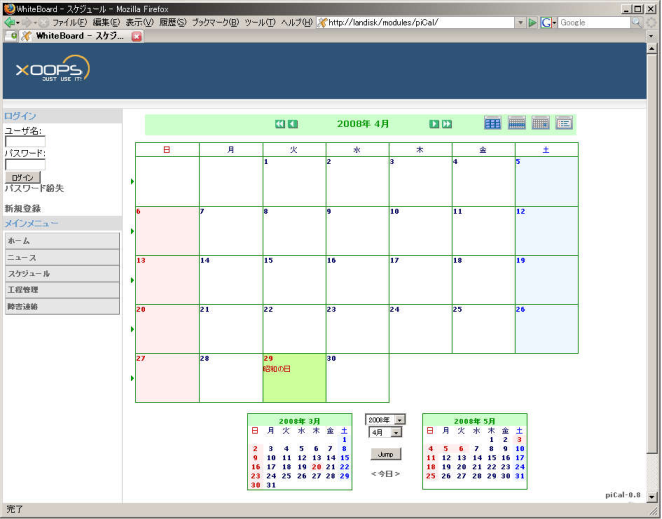Click the XOOPS logo in header
Screen dimensions: 662x519
52,69
